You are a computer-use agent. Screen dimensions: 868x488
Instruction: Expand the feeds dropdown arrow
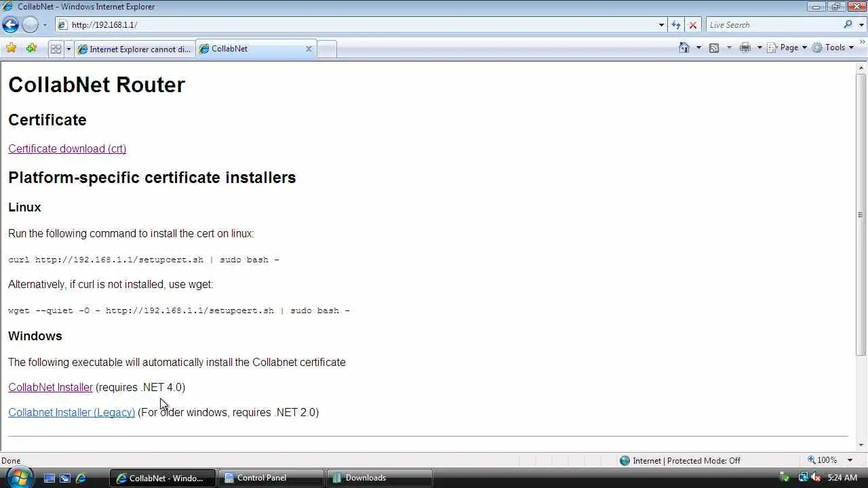click(x=729, y=47)
